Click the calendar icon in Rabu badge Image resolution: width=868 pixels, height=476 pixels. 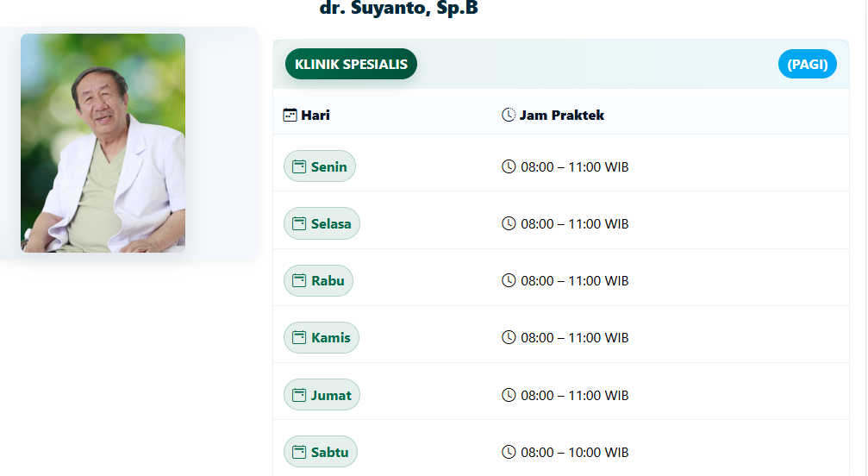click(300, 280)
